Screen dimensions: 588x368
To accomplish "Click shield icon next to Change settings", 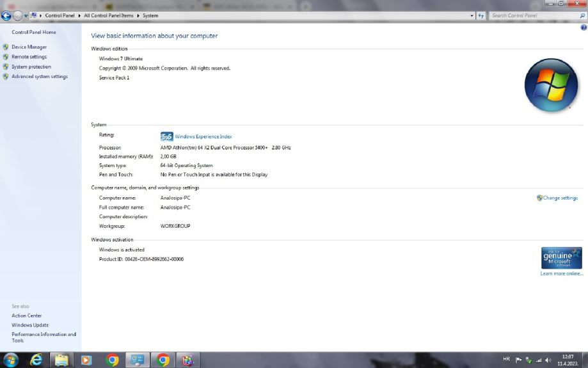I will coord(539,198).
